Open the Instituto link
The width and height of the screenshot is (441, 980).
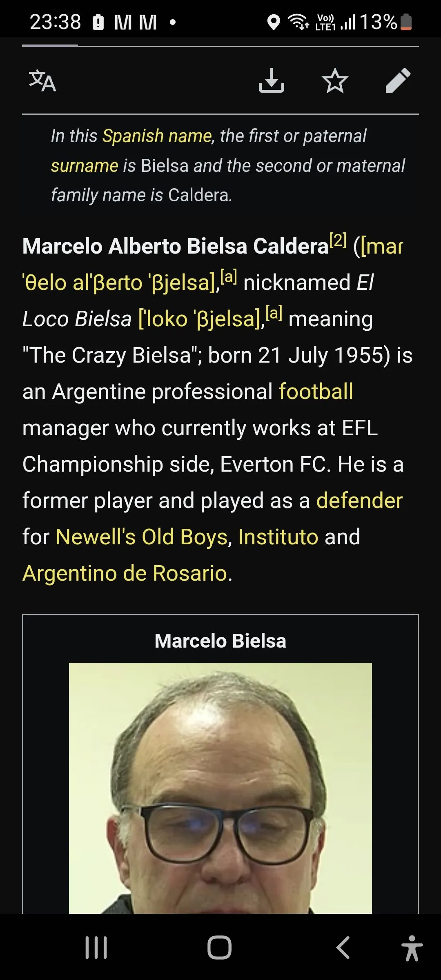pyautogui.click(x=278, y=537)
